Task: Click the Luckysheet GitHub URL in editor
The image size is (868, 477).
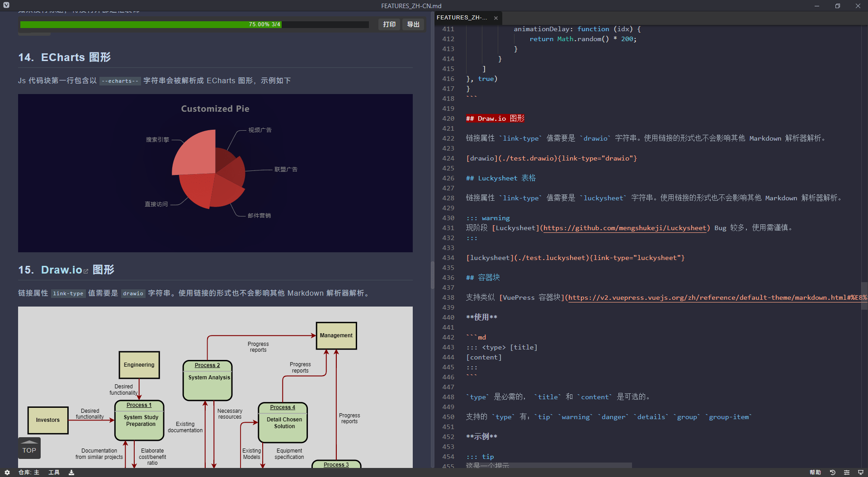Action: (624, 228)
